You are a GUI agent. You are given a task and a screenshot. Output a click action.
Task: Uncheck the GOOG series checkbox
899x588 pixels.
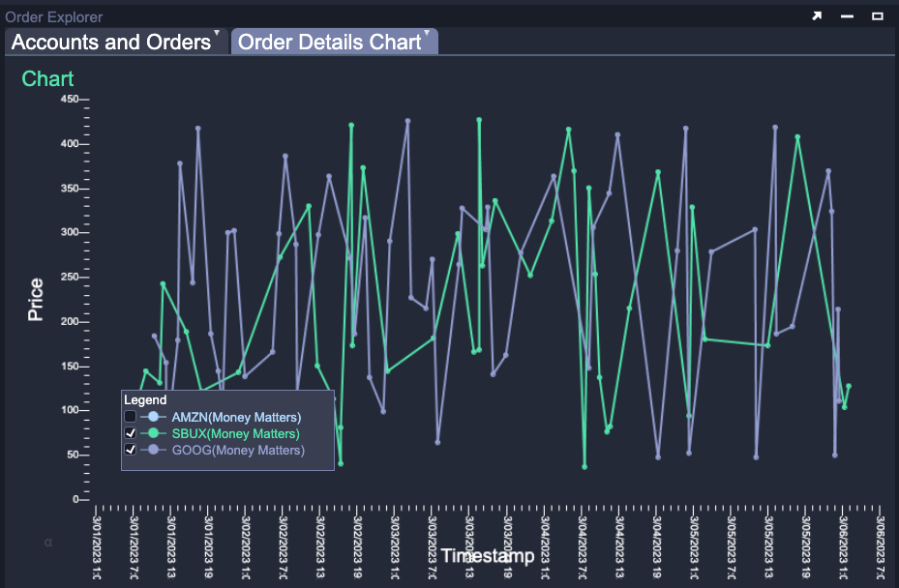click(131, 450)
